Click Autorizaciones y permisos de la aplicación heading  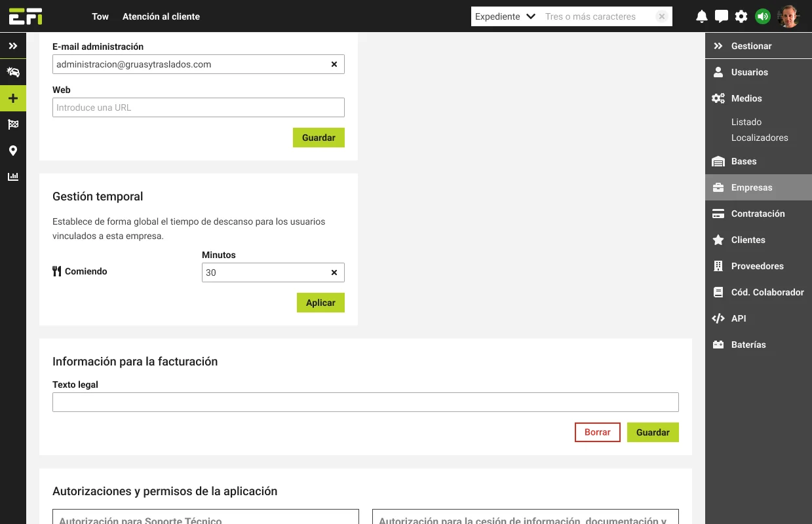point(165,491)
